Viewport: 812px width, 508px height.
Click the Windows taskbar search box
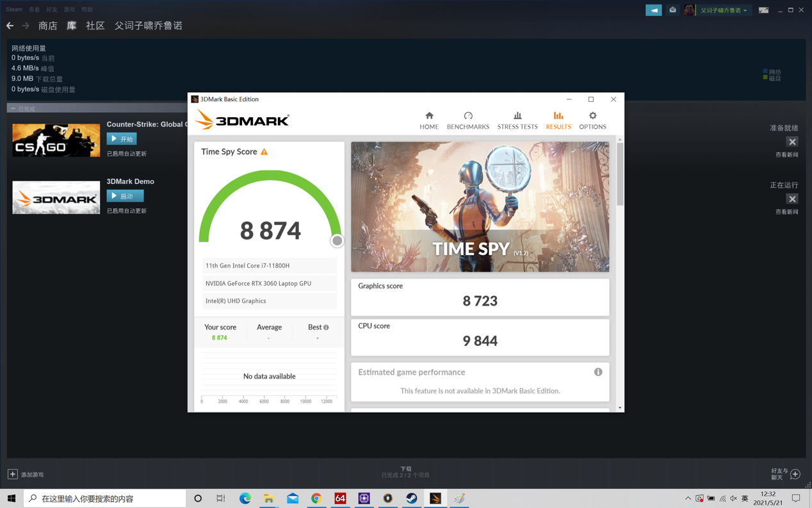106,498
